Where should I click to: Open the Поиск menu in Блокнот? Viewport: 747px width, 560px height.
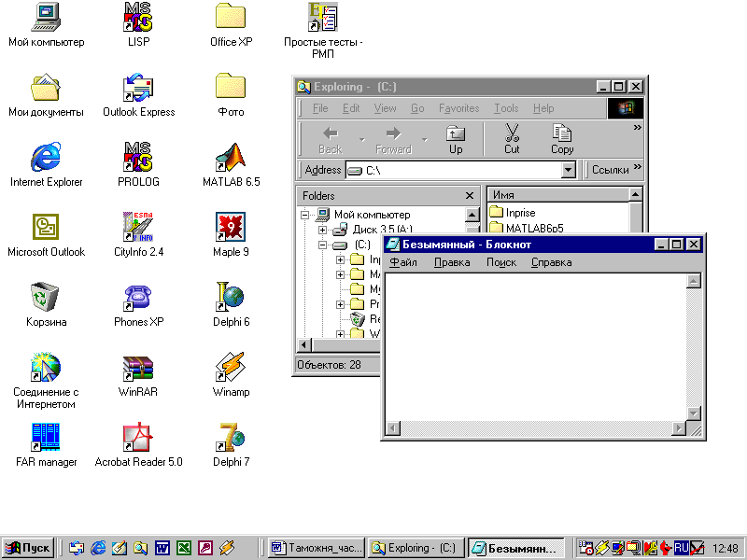501,262
